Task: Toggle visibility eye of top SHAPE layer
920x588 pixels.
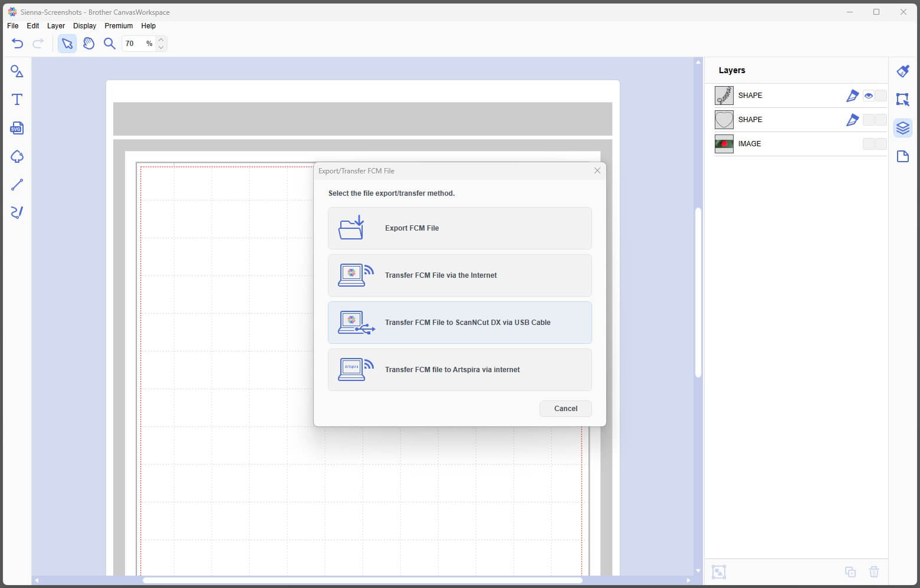Action: tap(869, 96)
